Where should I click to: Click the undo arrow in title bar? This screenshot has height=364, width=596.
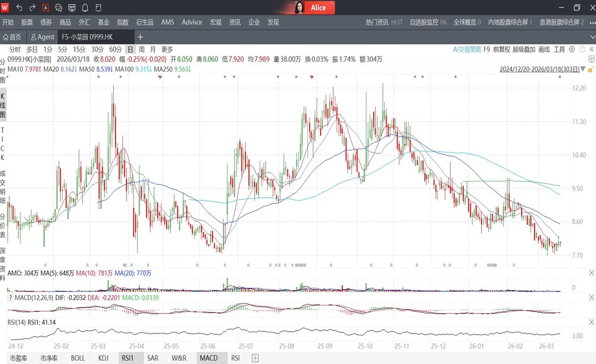pos(19,8)
